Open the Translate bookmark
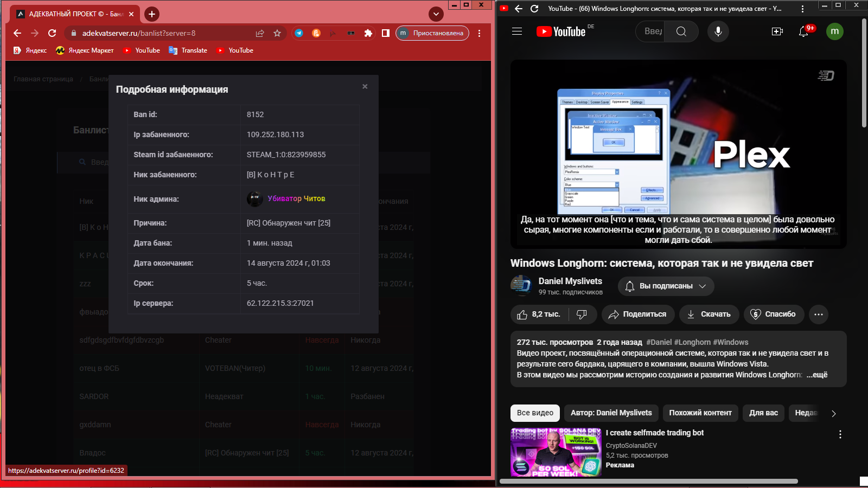 tap(188, 50)
